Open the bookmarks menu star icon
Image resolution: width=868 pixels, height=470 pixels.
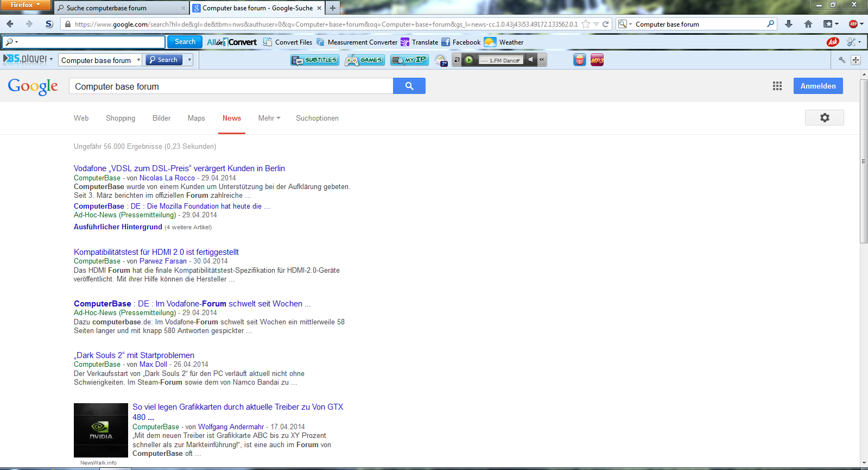828,24
